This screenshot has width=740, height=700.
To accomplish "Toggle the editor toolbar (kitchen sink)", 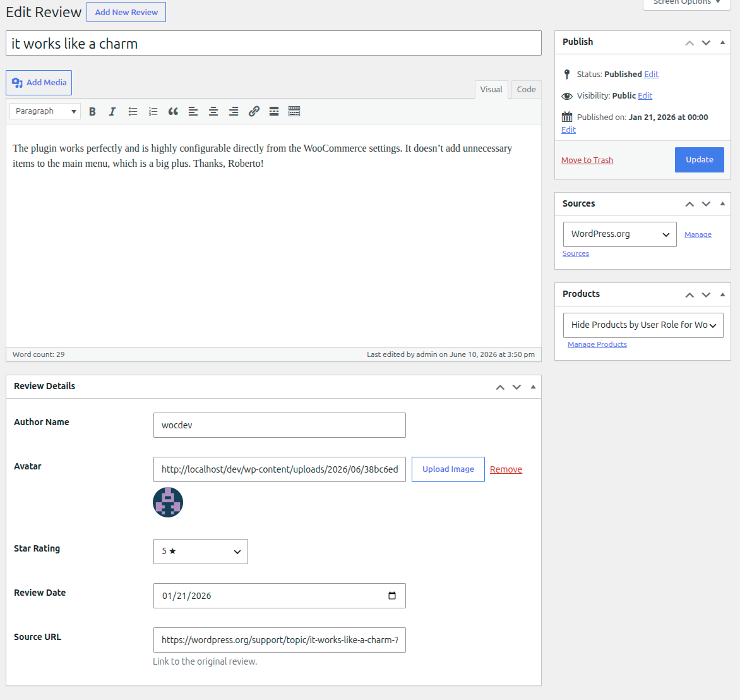I will (x=294, y=111).
